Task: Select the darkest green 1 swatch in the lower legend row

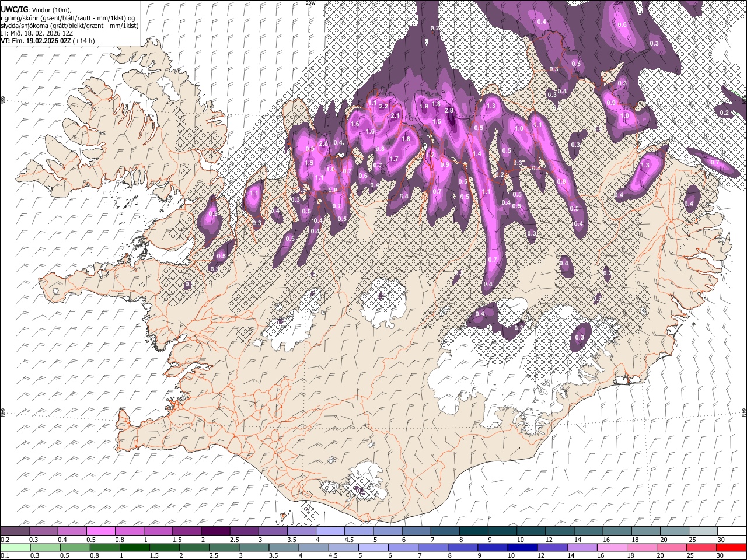Action: [x=134, y=547]
